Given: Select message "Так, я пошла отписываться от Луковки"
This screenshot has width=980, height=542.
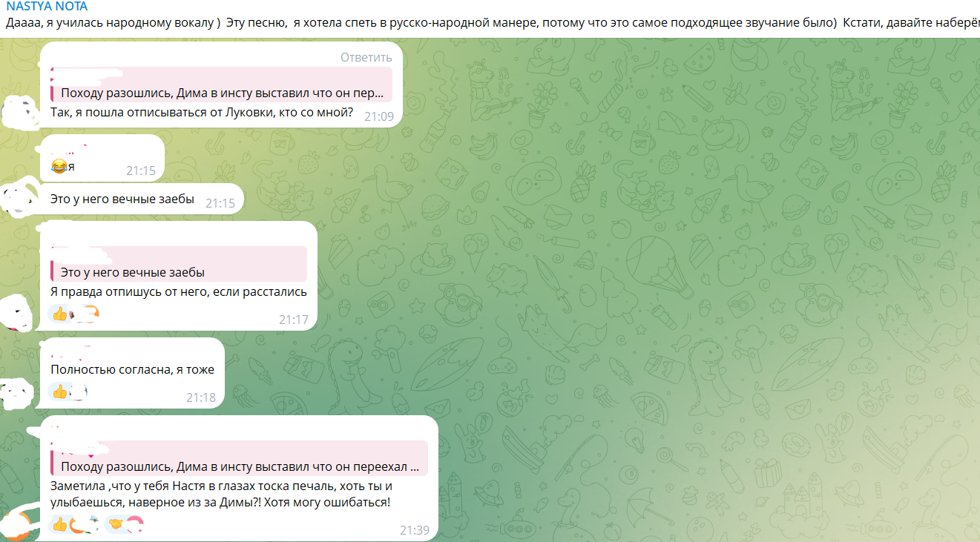Looking at the screenshot, I should click(x=201, y=113).
